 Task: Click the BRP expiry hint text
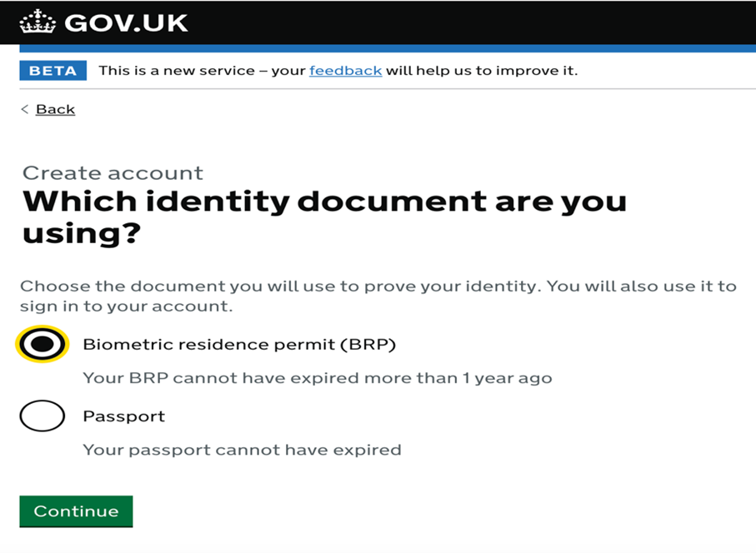click(317, 378)
